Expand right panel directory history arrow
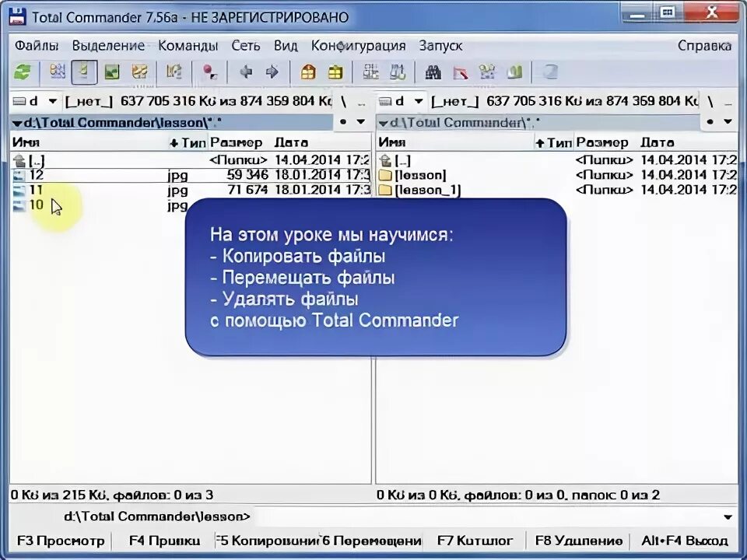 [x=728, y=122]
